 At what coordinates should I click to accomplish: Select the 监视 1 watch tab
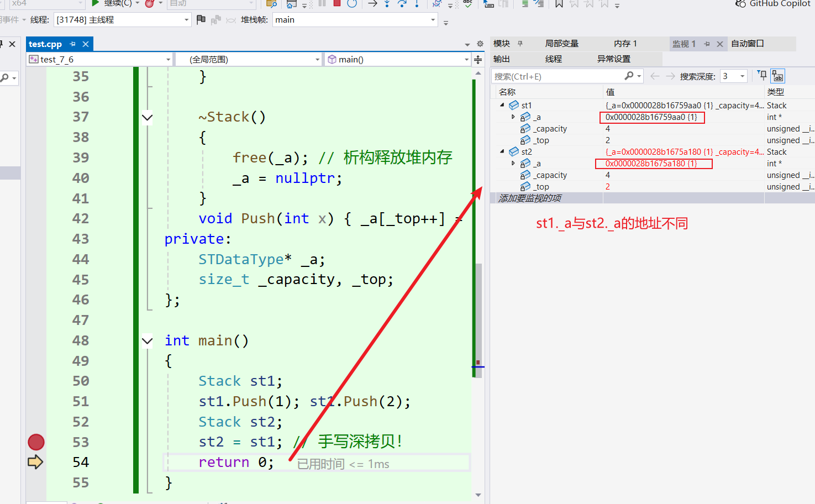tap(684, 44)
